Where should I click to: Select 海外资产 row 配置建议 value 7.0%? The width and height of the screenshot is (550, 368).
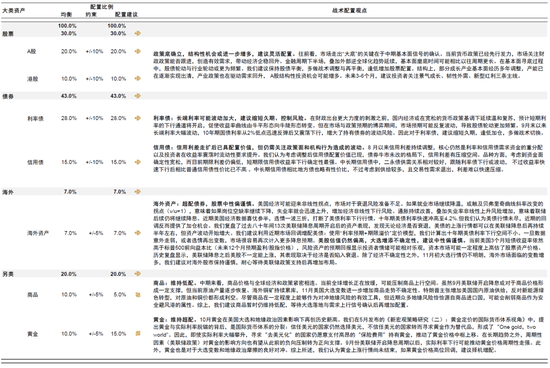point(120,233)
